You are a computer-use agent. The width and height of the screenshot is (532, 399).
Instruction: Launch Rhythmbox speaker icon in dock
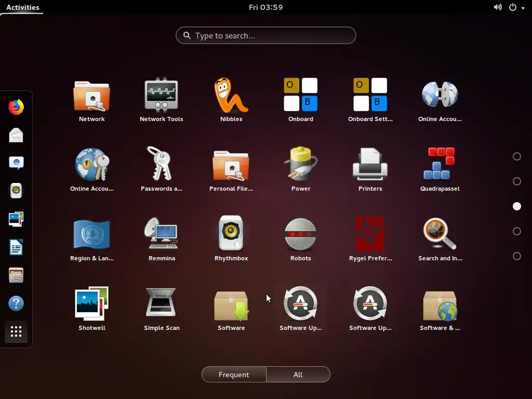(16, 191)
